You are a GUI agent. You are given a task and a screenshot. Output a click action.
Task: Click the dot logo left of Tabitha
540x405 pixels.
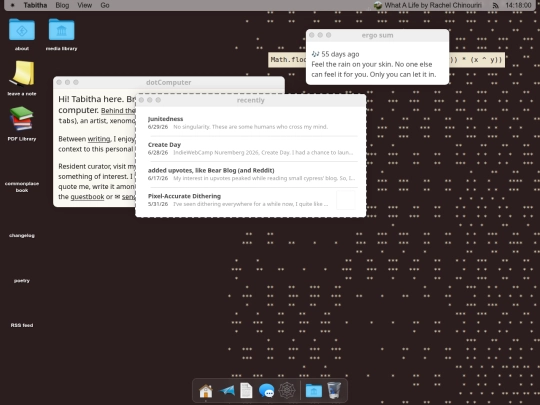(x=13, y=5)
